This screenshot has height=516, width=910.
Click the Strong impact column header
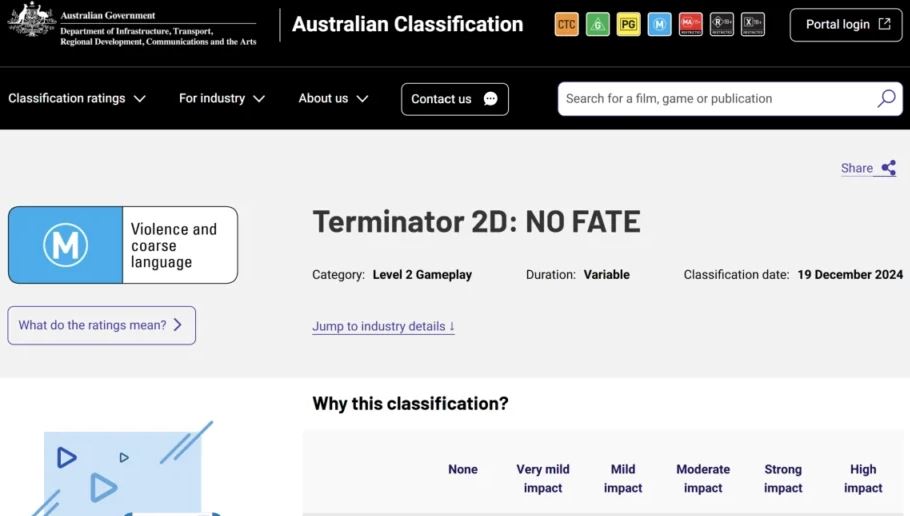pos(783,478)
